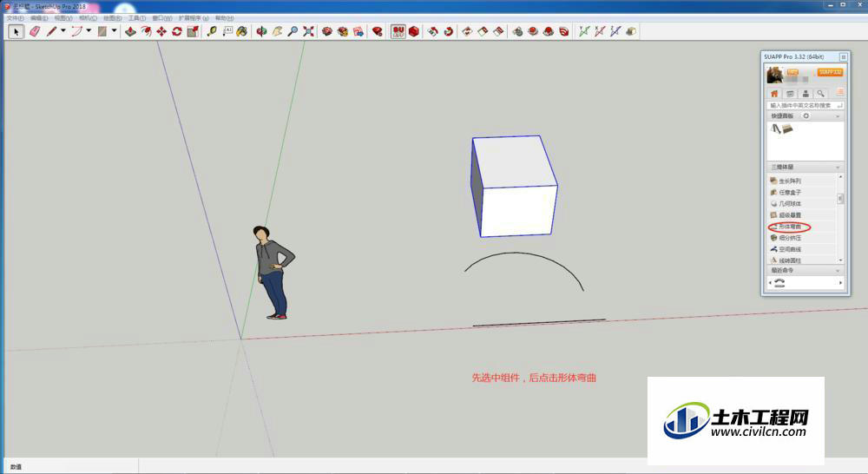Click the orange SUAPP 3.32 badge button

(830, 72)
